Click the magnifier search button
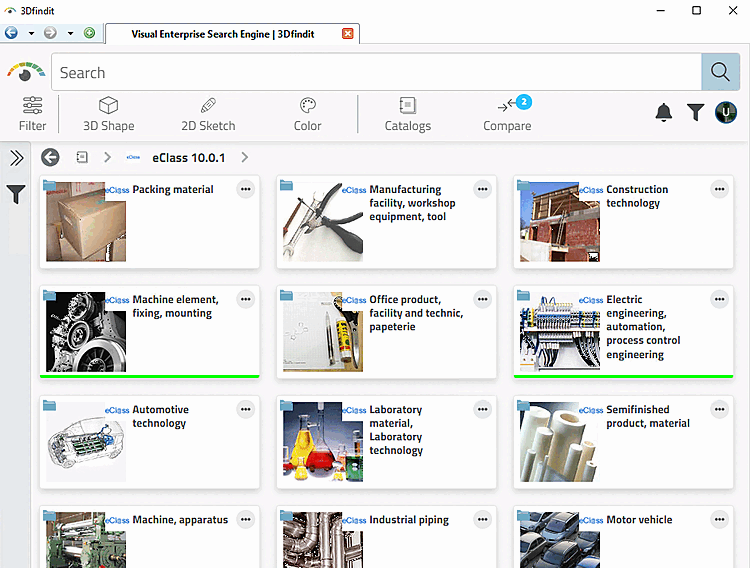 (x=720, y=72)
